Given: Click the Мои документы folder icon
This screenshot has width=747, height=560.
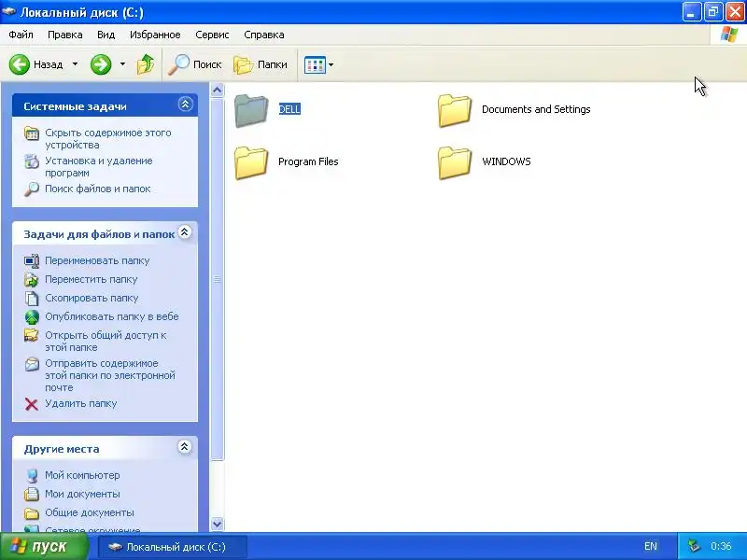Looking at the screenshot, I should click(32, 494).
